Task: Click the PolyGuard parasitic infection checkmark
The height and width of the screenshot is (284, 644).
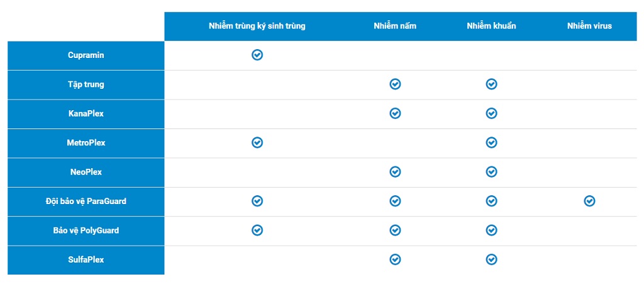Action: (x=257, y=230)
